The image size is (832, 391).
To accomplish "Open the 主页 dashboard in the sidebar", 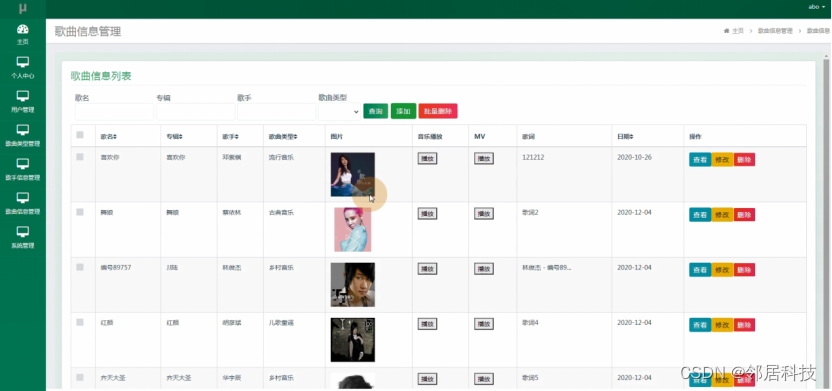I will [23, 34].
